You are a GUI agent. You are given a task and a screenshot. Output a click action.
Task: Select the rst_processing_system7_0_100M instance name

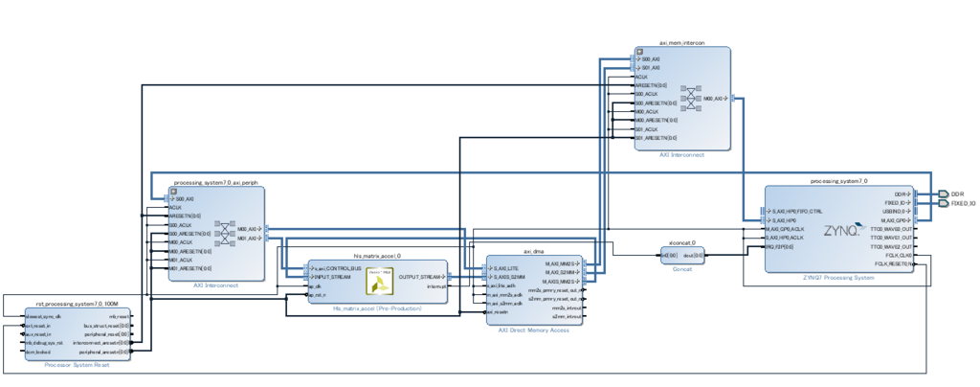click(x=77, y=304)
